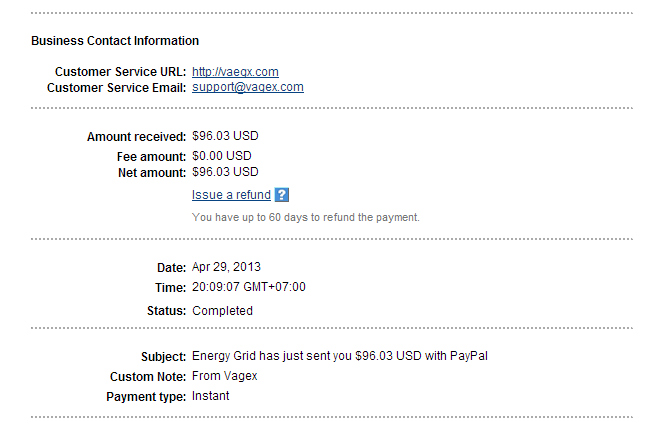Click the date value Apr 29, 2013
This screenshot has height=431, width=667.
click(226, 267)
